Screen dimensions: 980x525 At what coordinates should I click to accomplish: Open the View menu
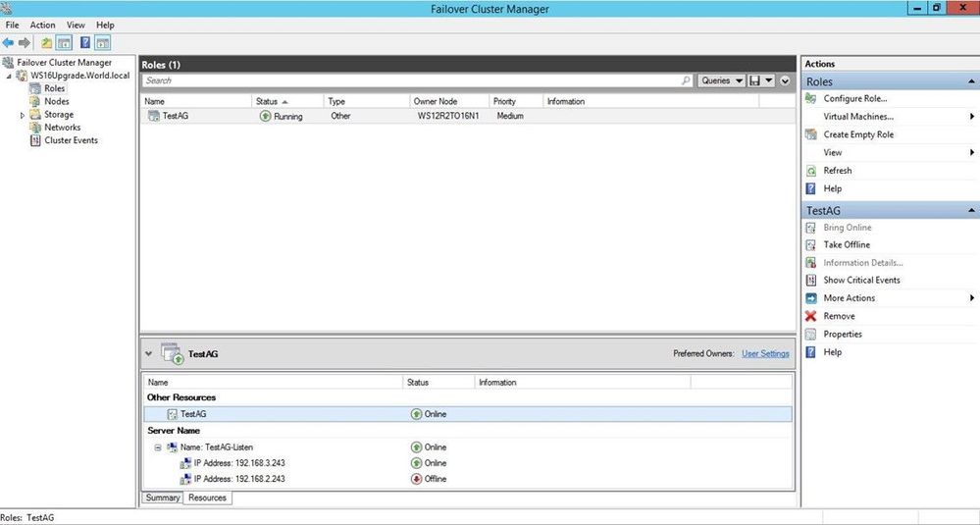(x=76, y=25)
